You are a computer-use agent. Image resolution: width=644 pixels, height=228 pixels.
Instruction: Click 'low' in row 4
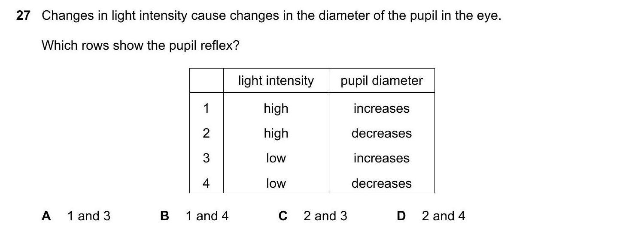pyautogui.click(x=276, y=183)
